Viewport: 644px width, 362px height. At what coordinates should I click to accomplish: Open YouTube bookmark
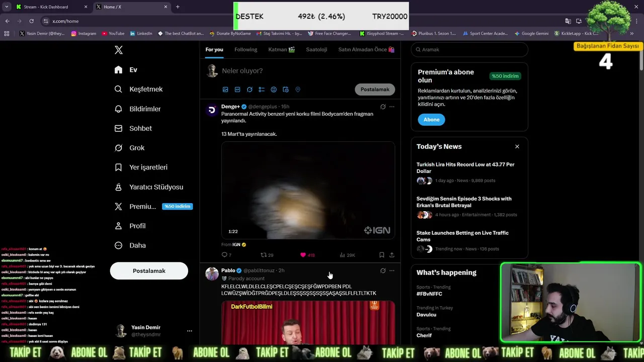tap(113, 34)
